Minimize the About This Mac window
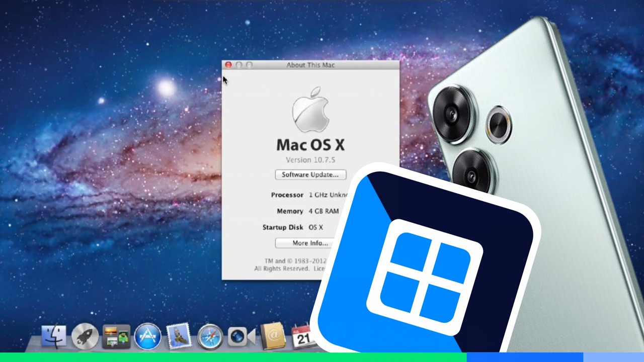 [x=239, y=65]
